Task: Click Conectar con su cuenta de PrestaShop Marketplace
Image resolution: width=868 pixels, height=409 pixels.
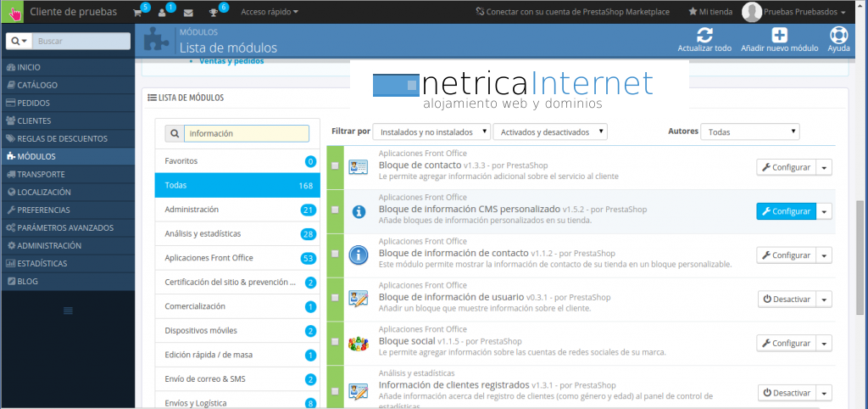Action: (x=572, y=12)
